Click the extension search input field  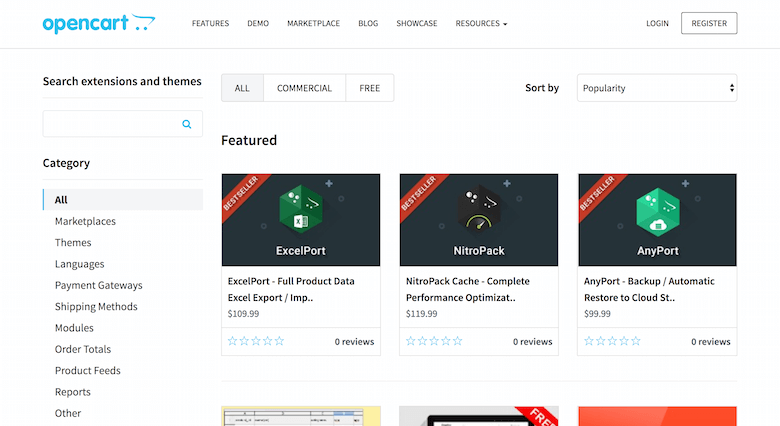point(110,124)
